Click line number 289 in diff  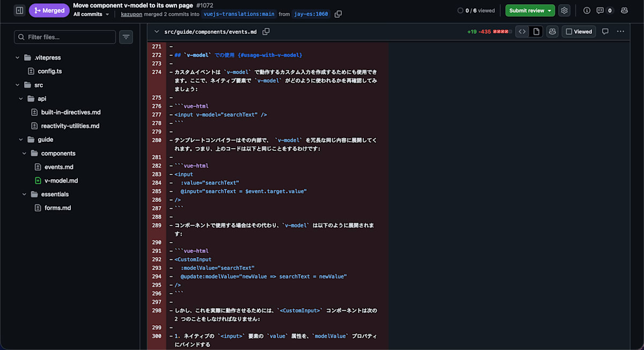[x=157, y=225]
